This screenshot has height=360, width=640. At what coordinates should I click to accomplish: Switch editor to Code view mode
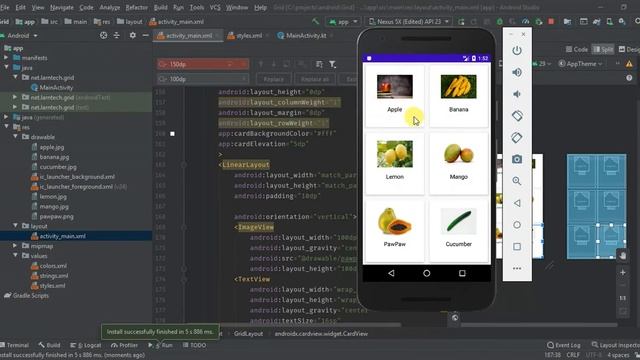point(577,49)
